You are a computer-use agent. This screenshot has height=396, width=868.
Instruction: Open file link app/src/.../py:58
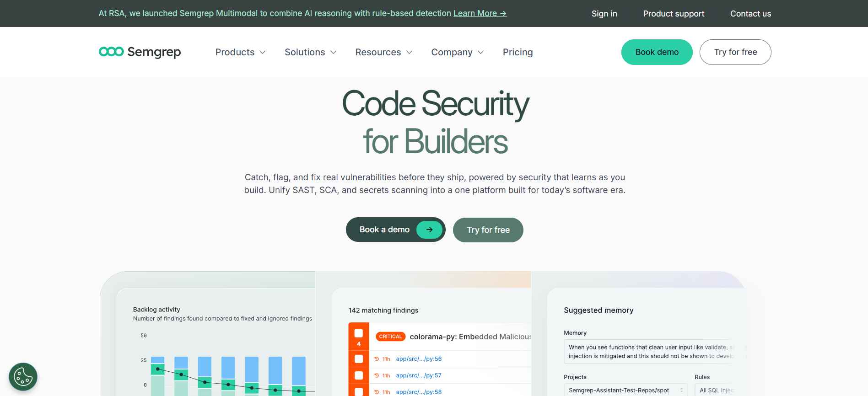click(419, 392)
